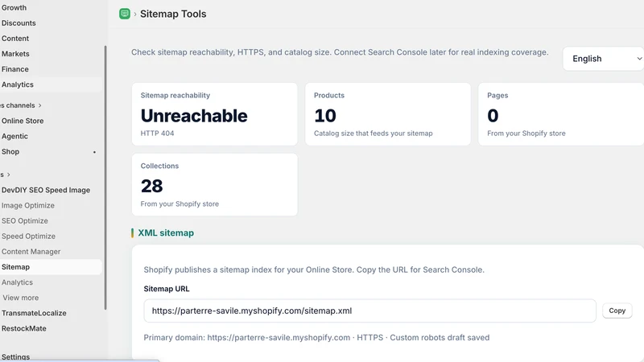Expand the apps section chevron

coord(8,175)
